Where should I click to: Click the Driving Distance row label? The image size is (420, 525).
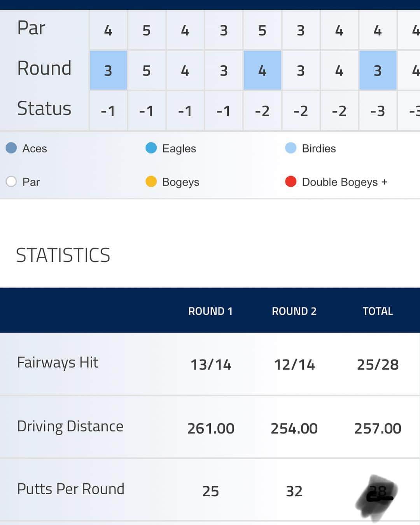(x=70, y=427)
